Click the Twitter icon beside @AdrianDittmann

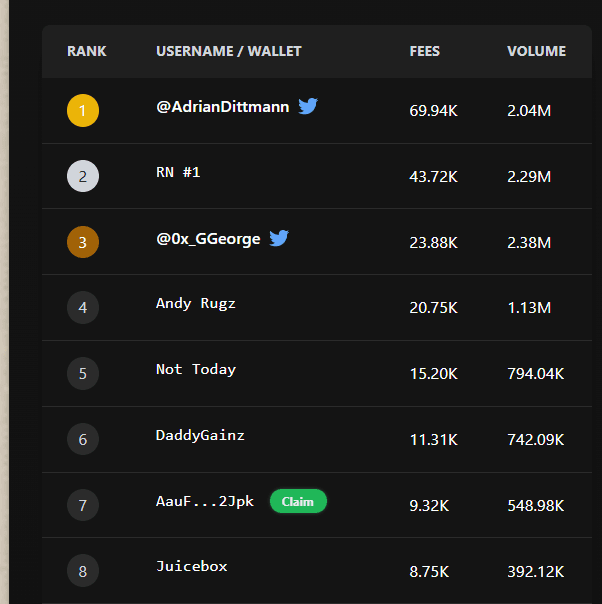tap(308, 106)
